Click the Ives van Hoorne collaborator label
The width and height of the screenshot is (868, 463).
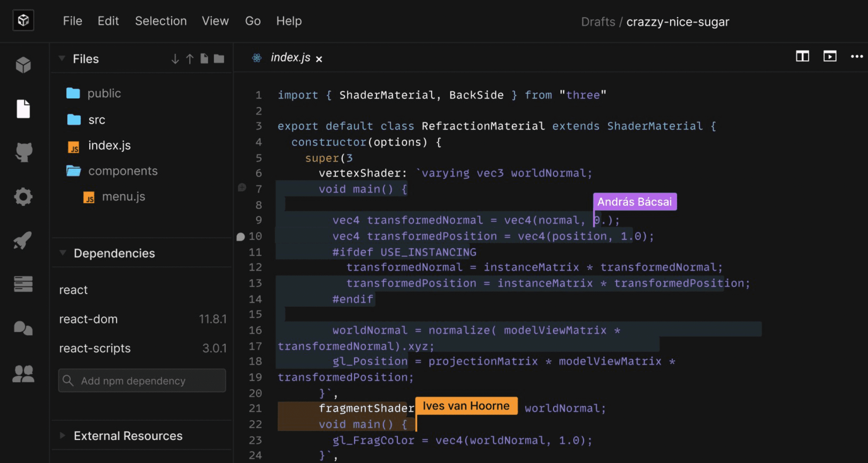pos(466,406)
